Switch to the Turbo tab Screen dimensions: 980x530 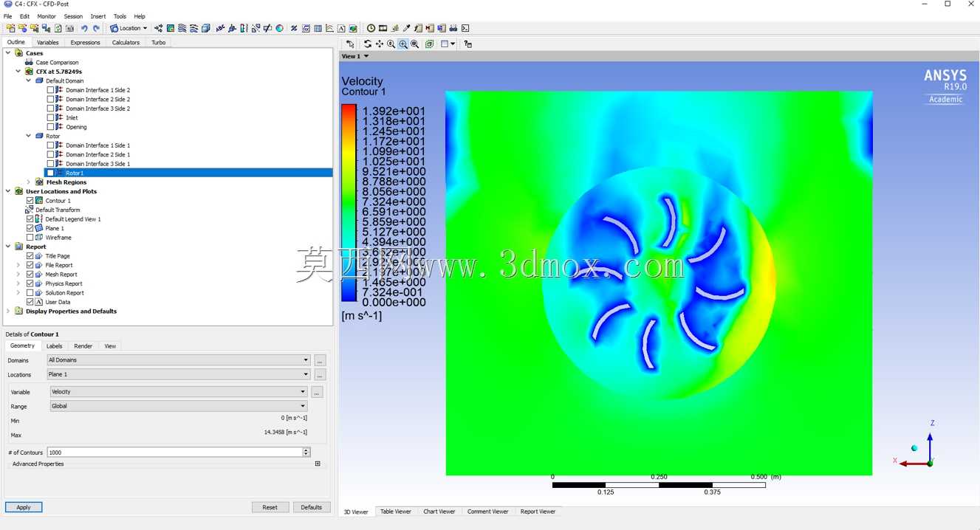(158, 43)
